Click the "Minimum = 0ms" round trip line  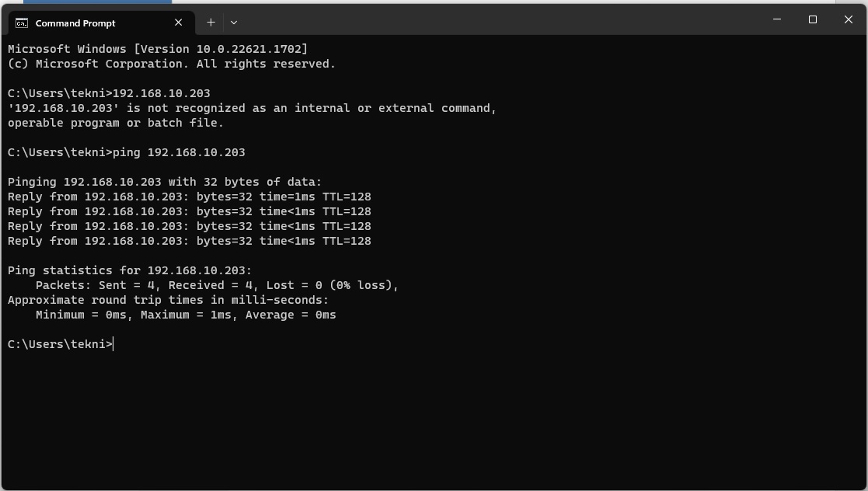pyautogui.click(x=186, y=315)
